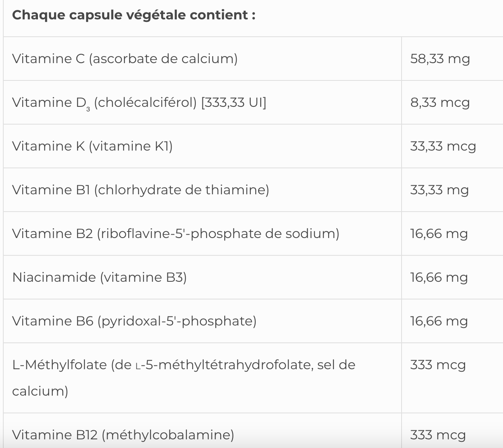The height and width of the screenshot is (448, 503).
Task: Select the 8,33 mcg dosage cell
Action: pos(440,102)
